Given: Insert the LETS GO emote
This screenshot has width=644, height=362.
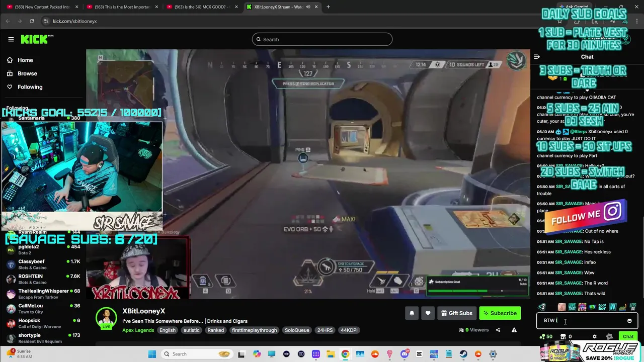Looking at the screenshot, I should (632, 307).
